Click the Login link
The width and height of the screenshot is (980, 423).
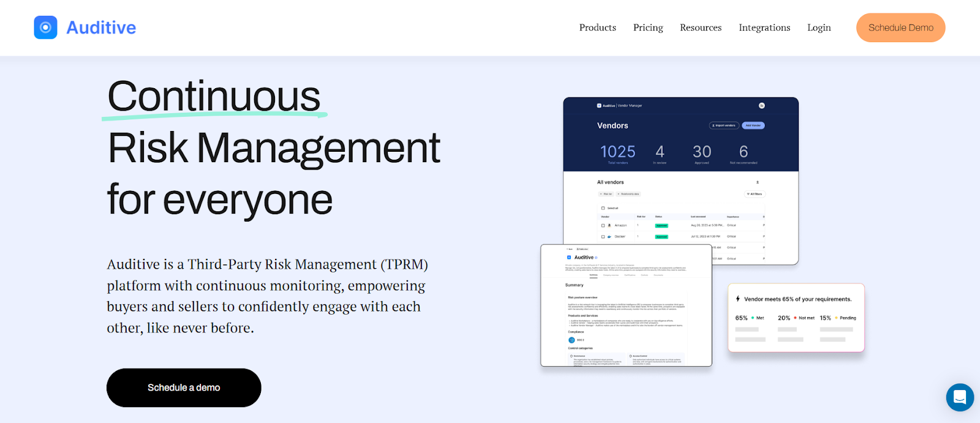tap(819, 28)
